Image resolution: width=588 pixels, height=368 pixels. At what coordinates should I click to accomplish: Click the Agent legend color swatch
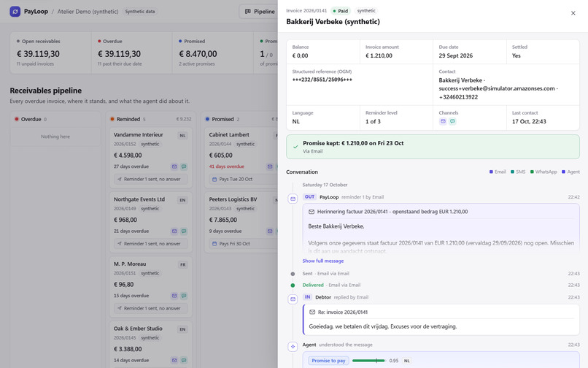pos(563,172)
